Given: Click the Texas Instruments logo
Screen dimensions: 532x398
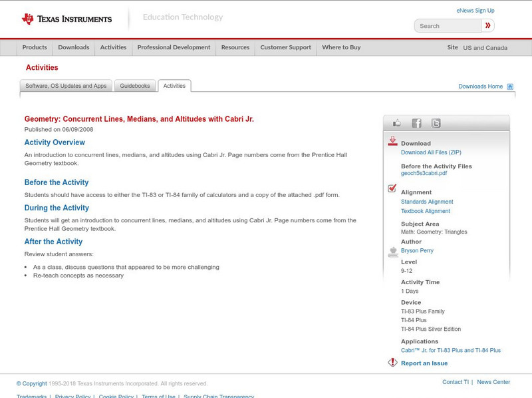Looking at the screenshot, I should (x=66, y=19).
